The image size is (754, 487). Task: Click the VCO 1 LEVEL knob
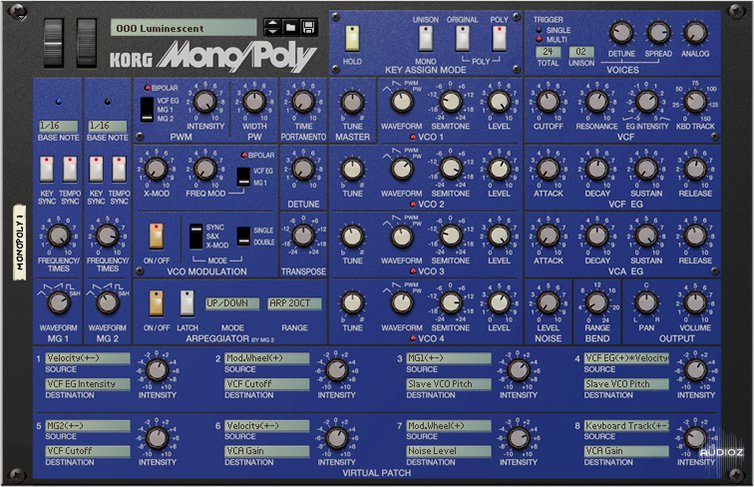[x=499, y=102]
